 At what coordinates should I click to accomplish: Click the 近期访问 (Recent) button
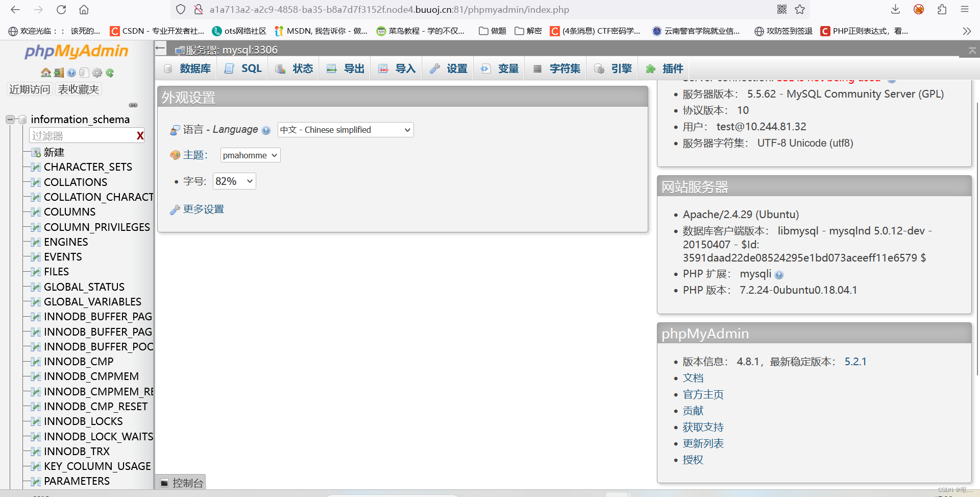pos(30,89)
